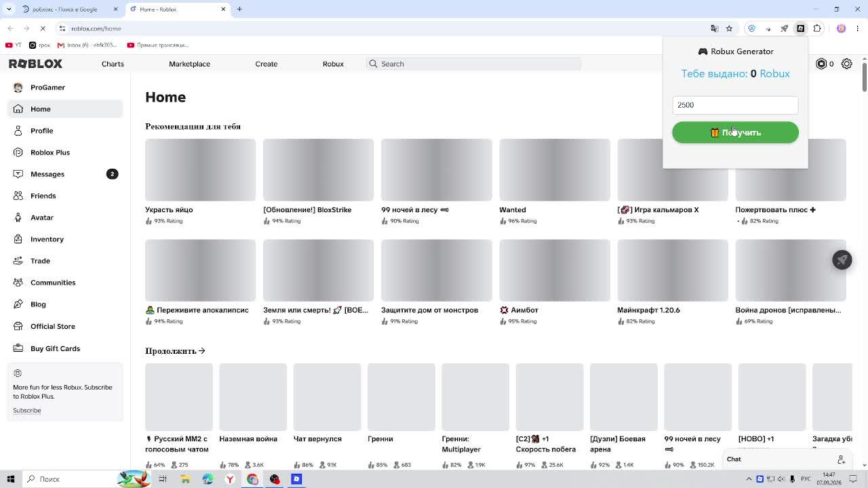Open the Charts menu item

click(x=113, y=64)
